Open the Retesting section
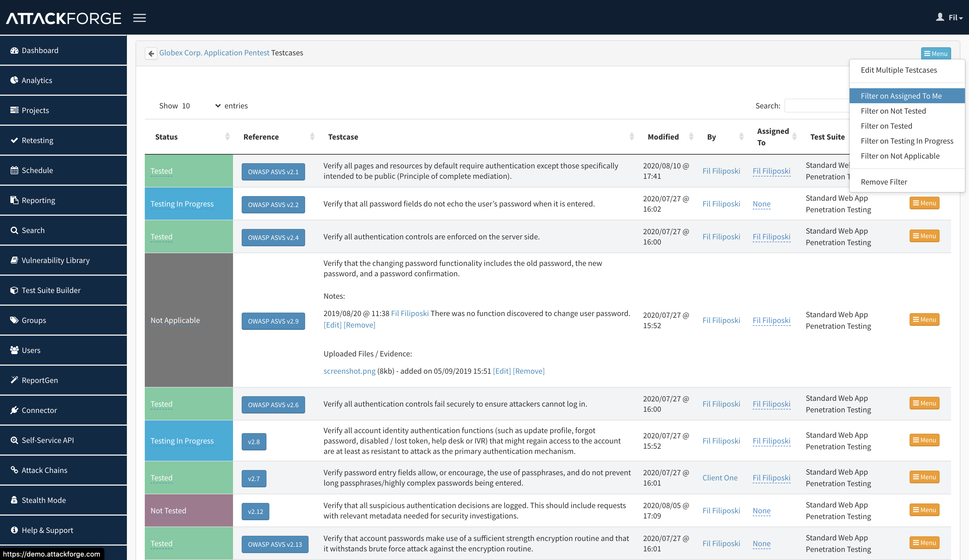Image resolution: width=969 pixels, height=560 pixels. [63, 140]
